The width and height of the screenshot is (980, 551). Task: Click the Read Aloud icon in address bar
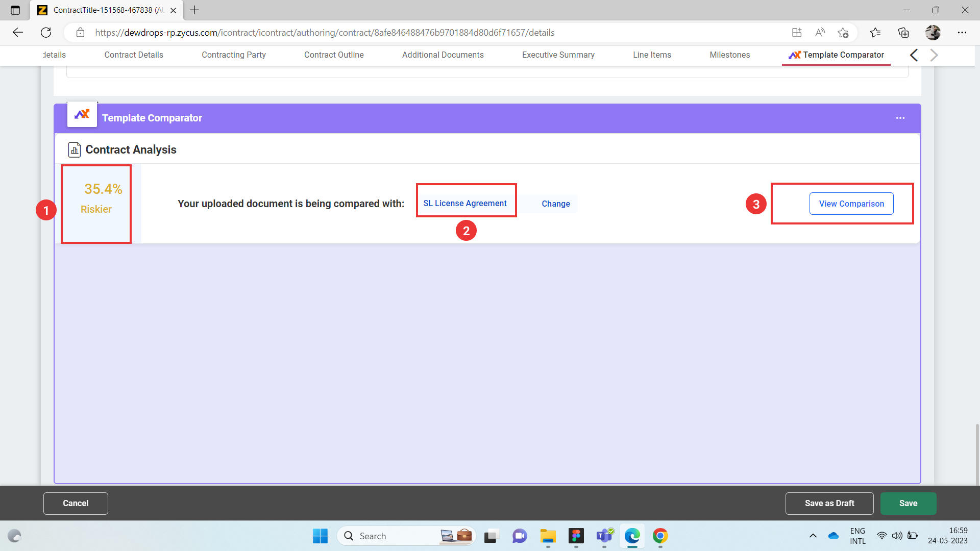[x=820, y=33]
